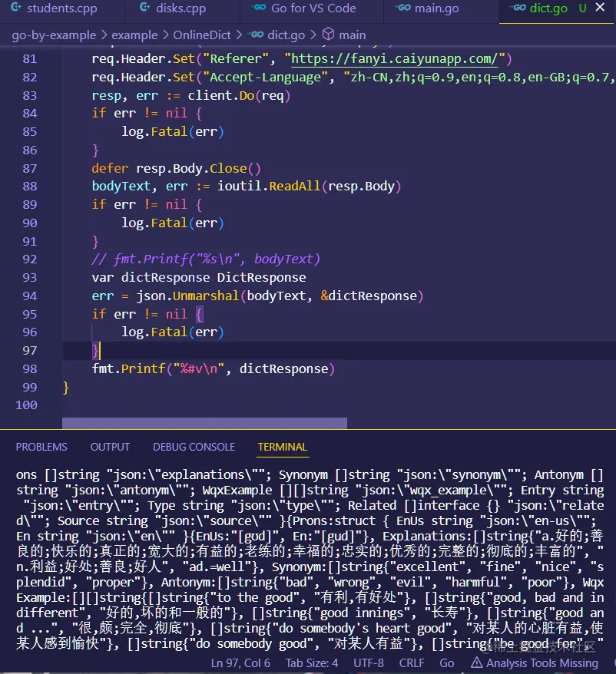This screenshot has height=674, width=616.
Task: Open the PROBLEMS panel tab
Action: tap(41, 447)
